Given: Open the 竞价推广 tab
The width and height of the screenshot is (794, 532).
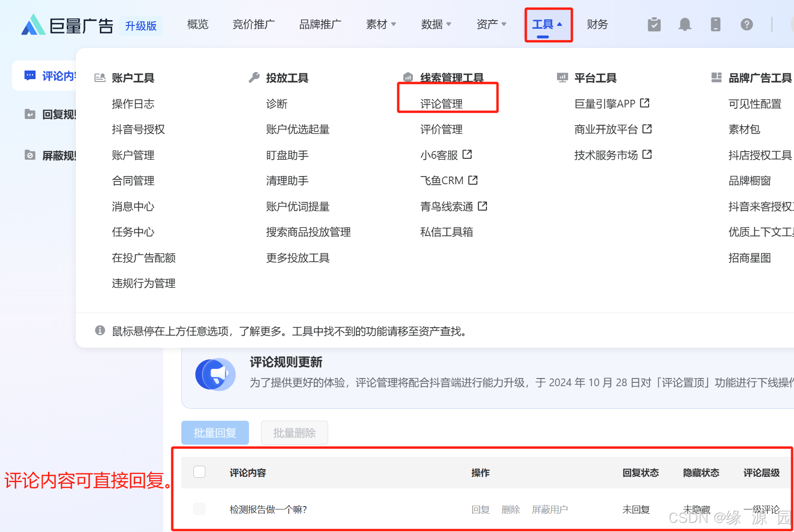Looking at the screenshot, I should tap(253, 24).
